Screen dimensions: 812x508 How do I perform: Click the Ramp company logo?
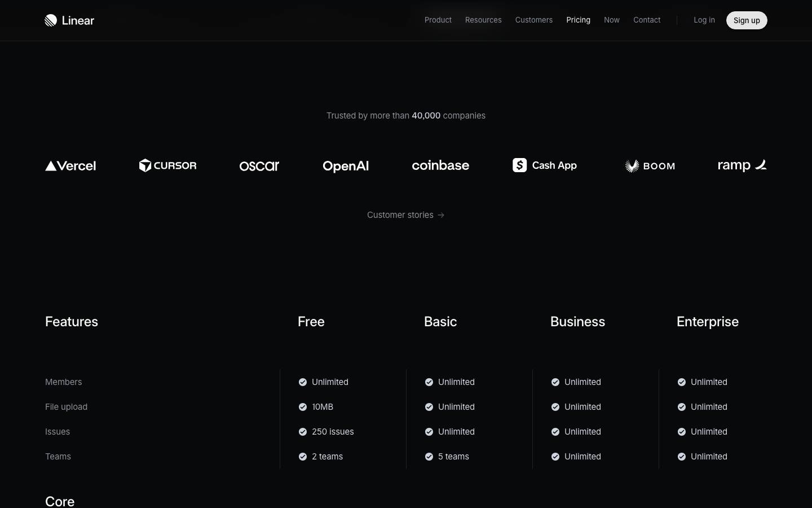tap(742, 165)
